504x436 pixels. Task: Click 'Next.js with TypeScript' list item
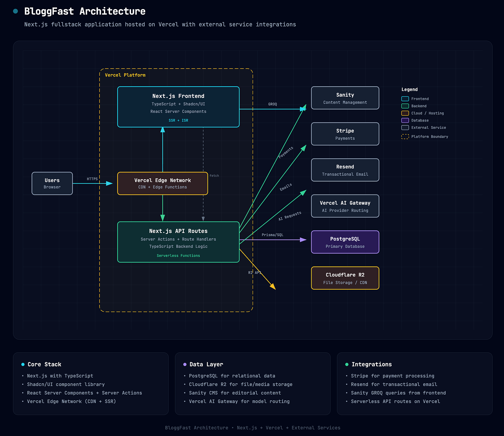(60, 376)
